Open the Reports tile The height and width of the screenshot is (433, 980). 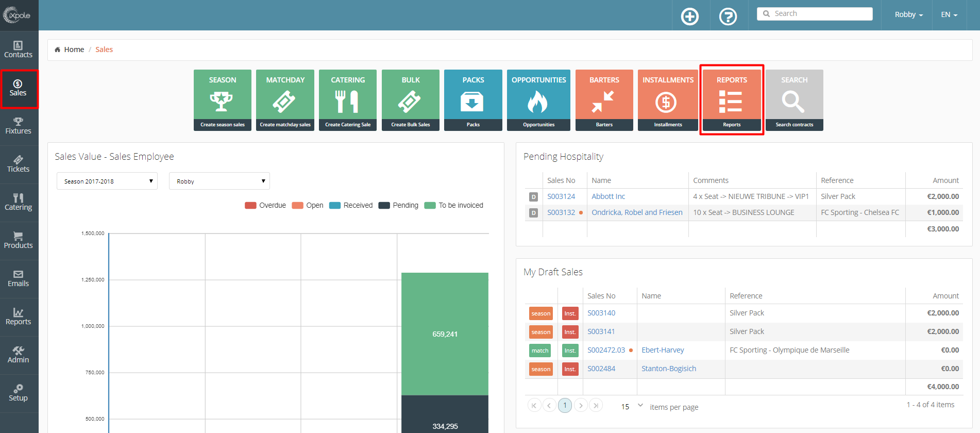coord(732,100)
